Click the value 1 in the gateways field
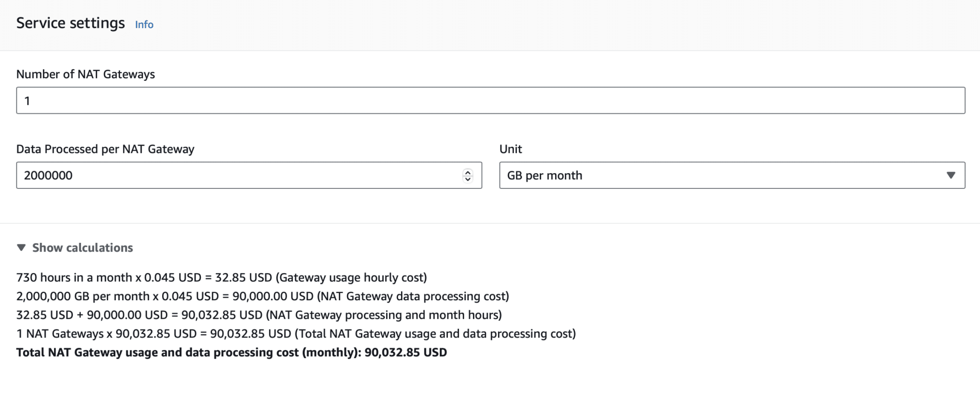 point(28,100)
